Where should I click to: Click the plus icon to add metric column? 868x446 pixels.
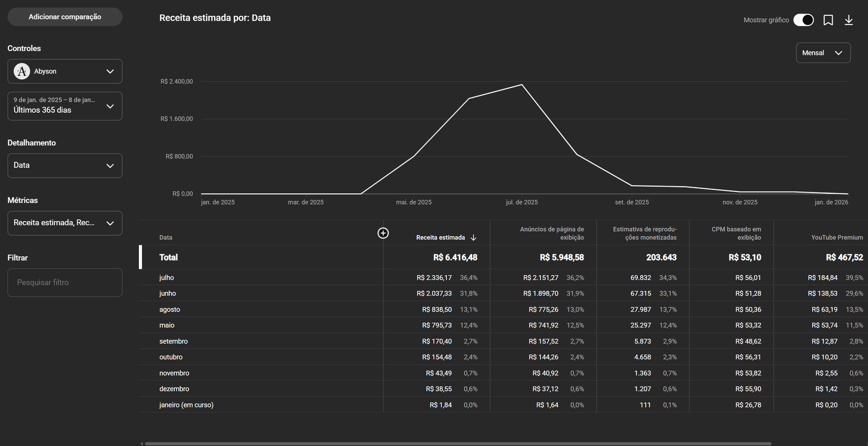click(x=383, y=233)
